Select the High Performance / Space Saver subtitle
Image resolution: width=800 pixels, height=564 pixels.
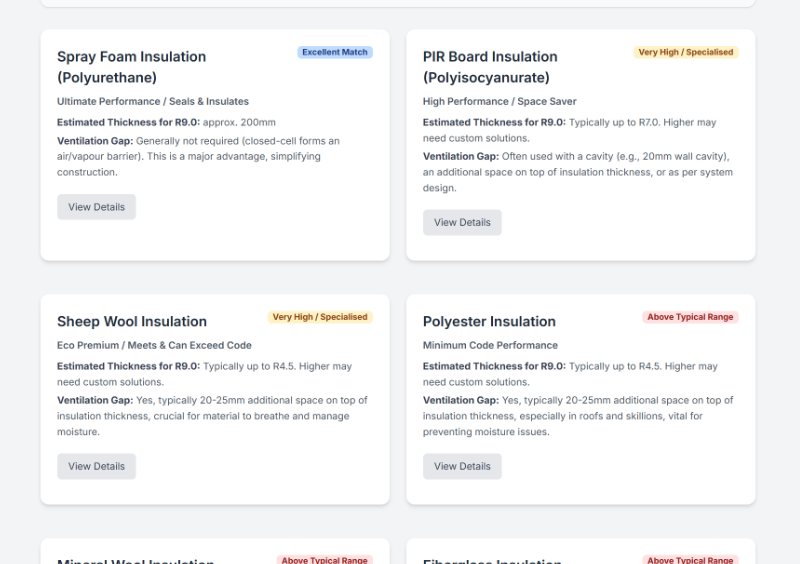(499, 101)
